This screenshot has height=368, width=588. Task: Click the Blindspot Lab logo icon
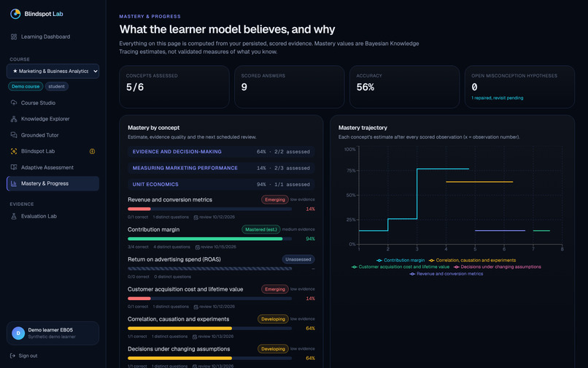tap(15, 14)
